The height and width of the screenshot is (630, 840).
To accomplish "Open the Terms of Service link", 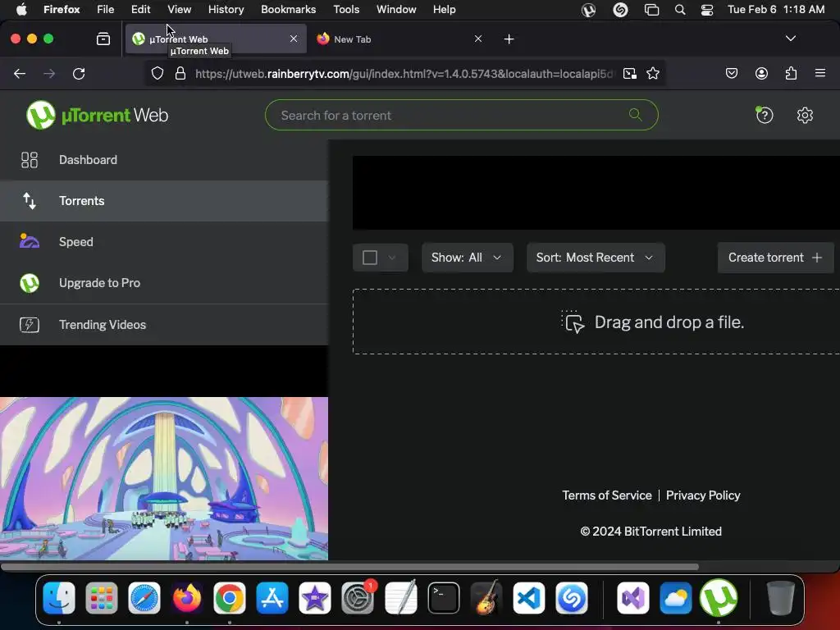I will coord(607,495).
